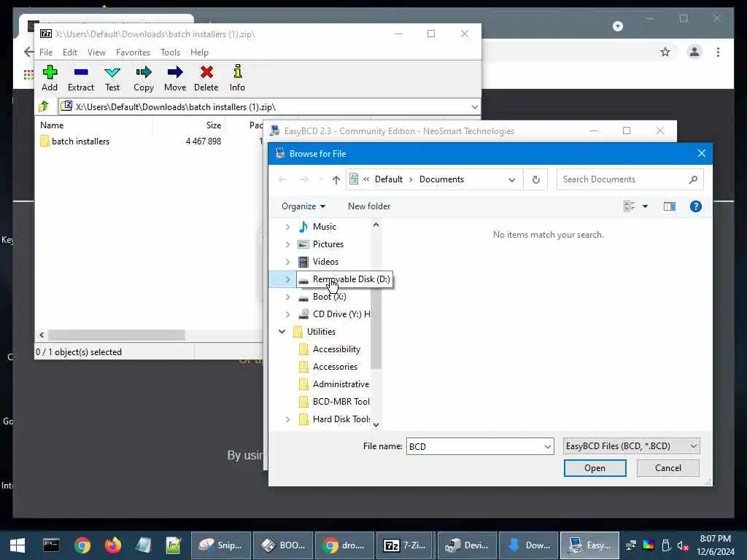Click the Cancel button
This screenshot has width=747, height=560.
668,468
